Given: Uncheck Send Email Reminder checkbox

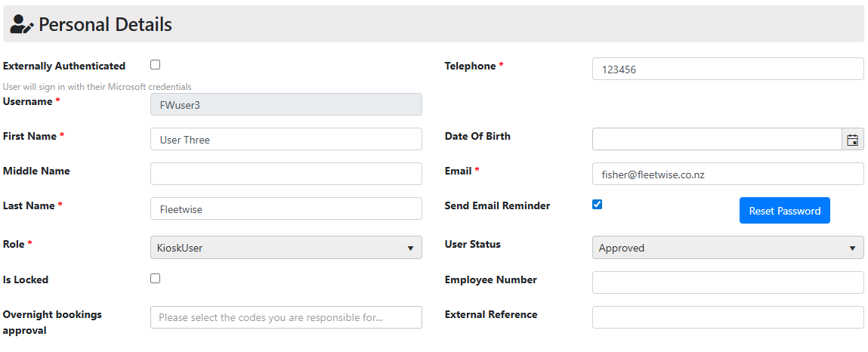Looking at the screenshot, I should pyautogui.click(x=598, y=204).
